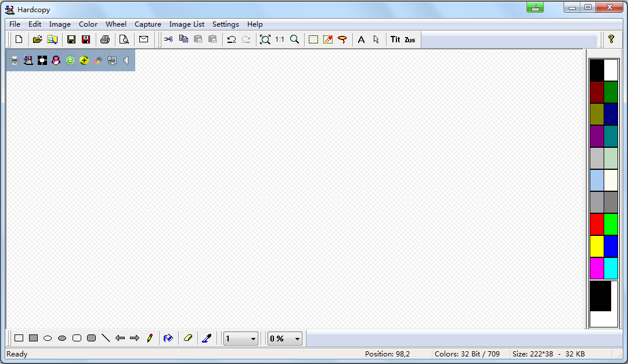The image size is (628, 364).
Task: Open the Capture menu
Action: [147, 24]
